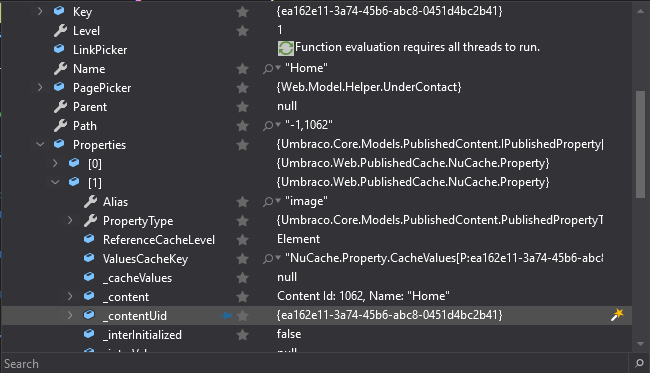Expand the Key row
This screenshot has height=373, width=650.
40,12
